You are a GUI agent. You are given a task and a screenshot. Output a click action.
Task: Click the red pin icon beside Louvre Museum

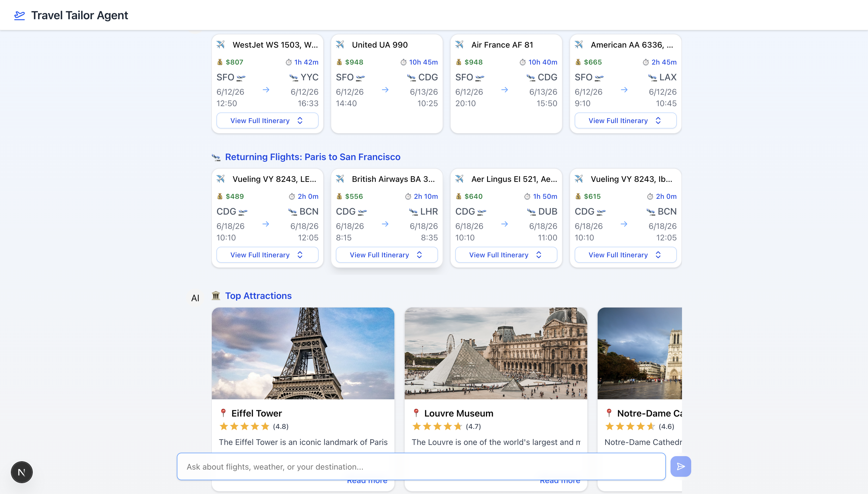point(416,413)
